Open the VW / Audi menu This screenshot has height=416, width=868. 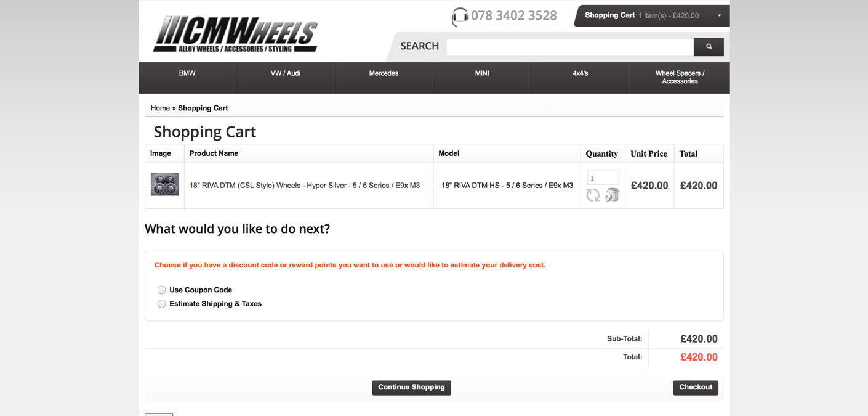click(286, 73)
